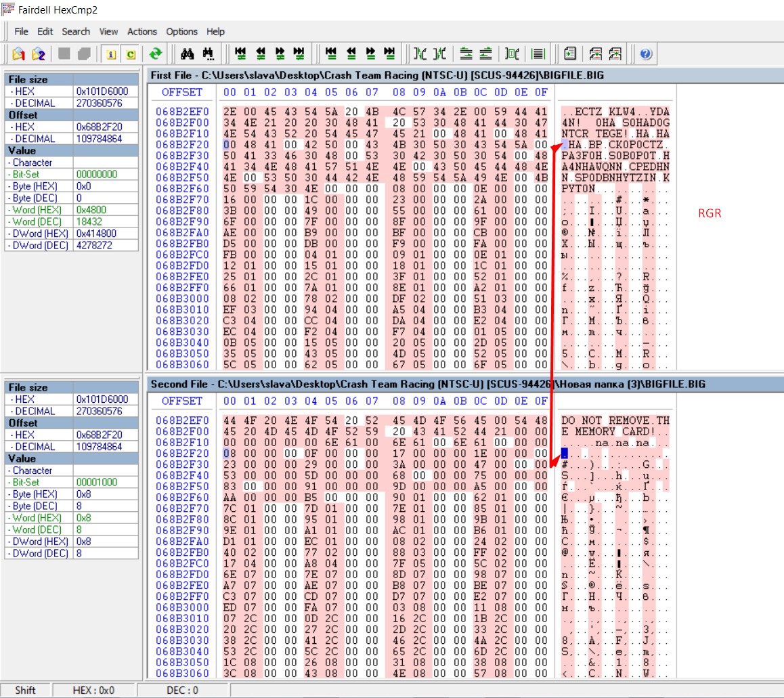Screen dimensions: 784x698
Task: Go to next difference icon
Action: 280,53
